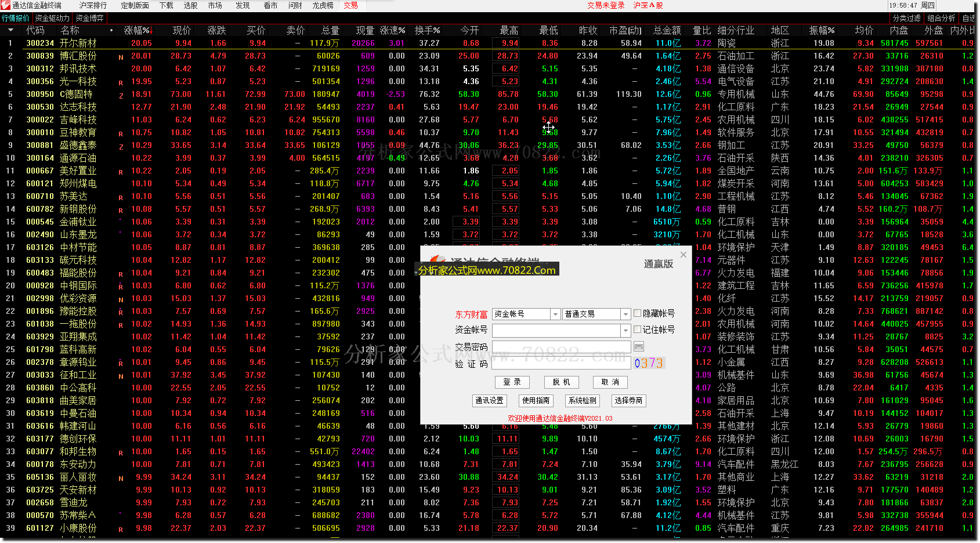Screen dimensions: 980x543
Task: Select the 交易 menu tab
Action: pos(351,5)
